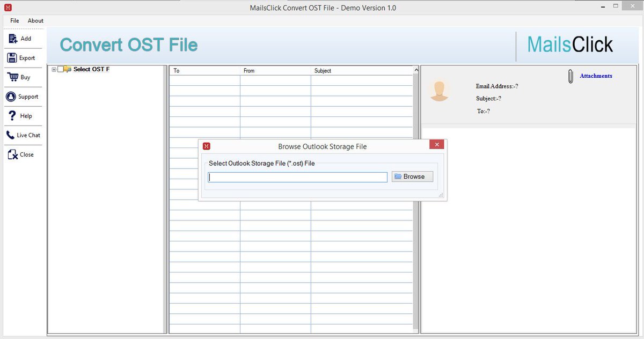This screenshot has width=644, height=339.
Task: Expand the Select OST F tree node
Action: click(x=54, y=69)
